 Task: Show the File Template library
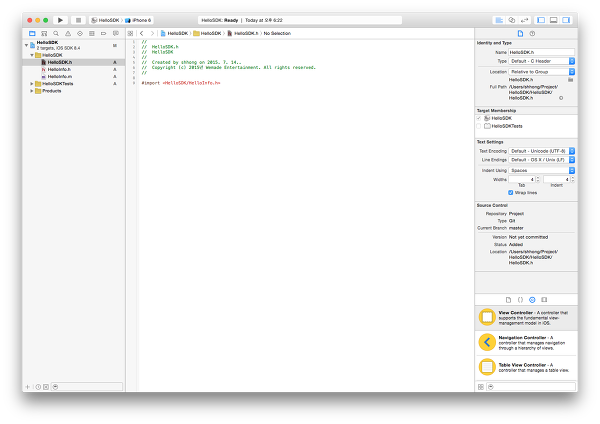508,300
